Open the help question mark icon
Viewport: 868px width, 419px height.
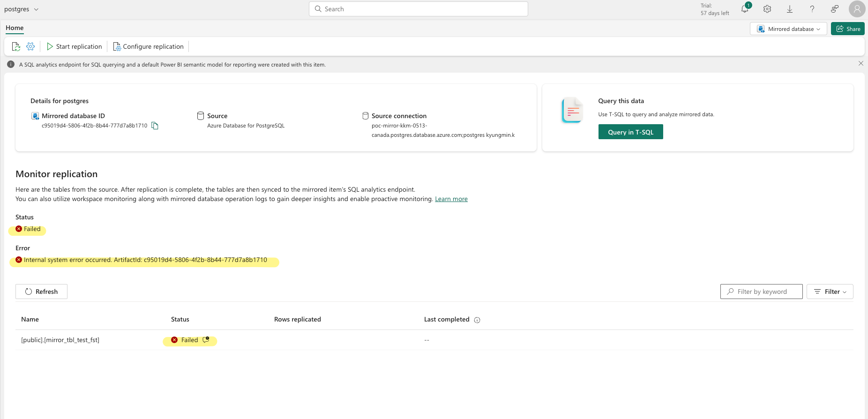tap(812, 9)
